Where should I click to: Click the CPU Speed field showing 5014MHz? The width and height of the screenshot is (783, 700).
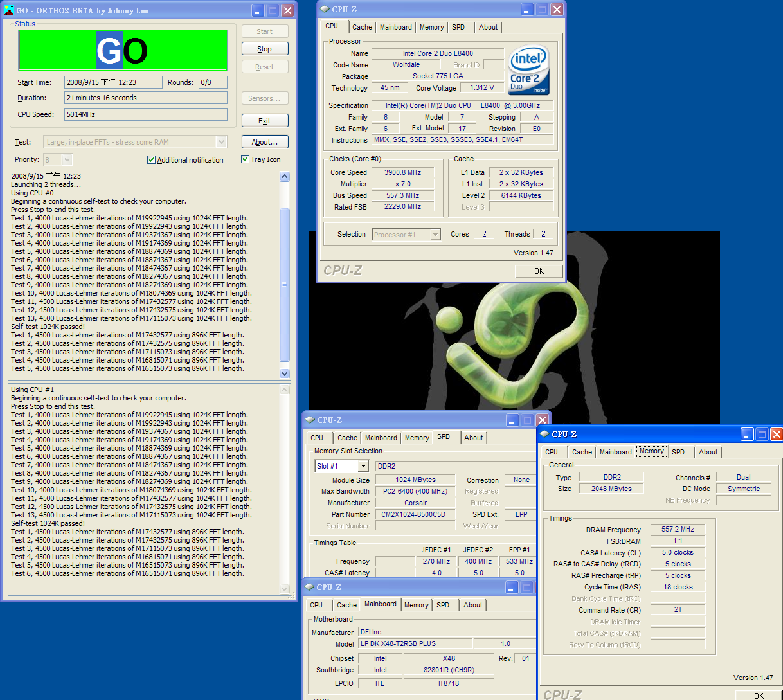tap(145, 114)
